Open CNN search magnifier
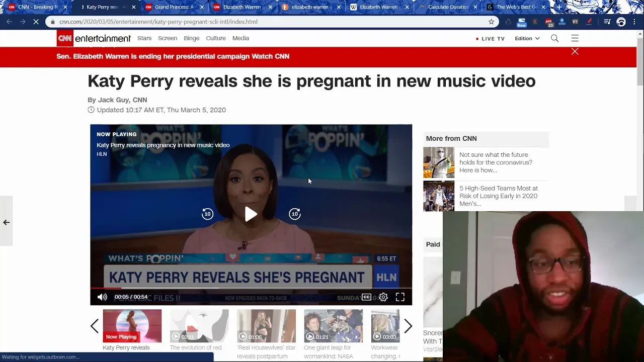The image size is (644, 362). pos(554,38)
